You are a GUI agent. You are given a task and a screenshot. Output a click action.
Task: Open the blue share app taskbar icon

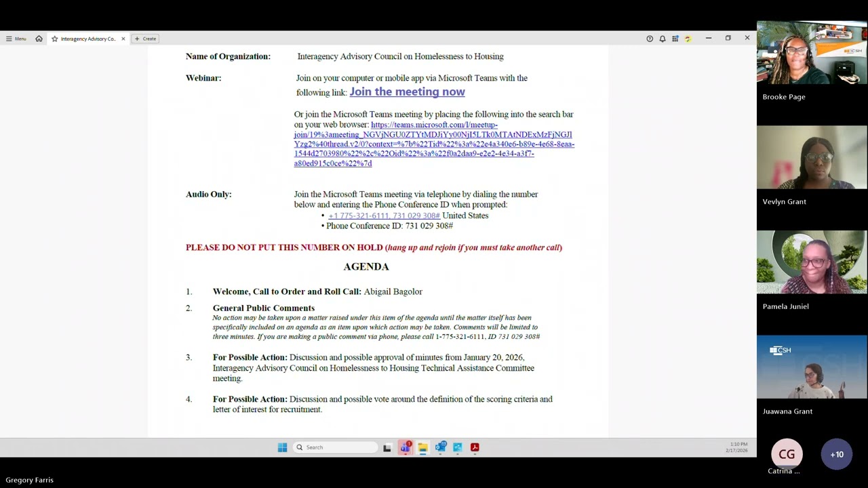[x=458, y=447]
